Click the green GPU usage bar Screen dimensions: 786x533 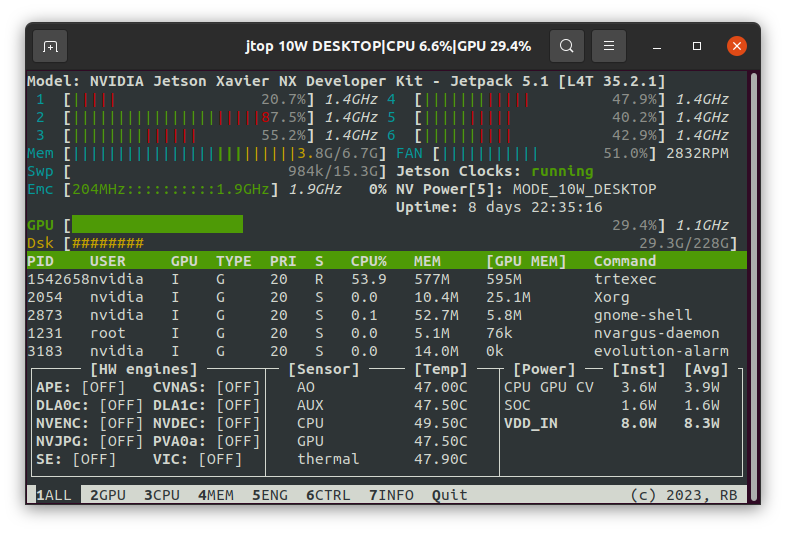click(x=157, y=225)
